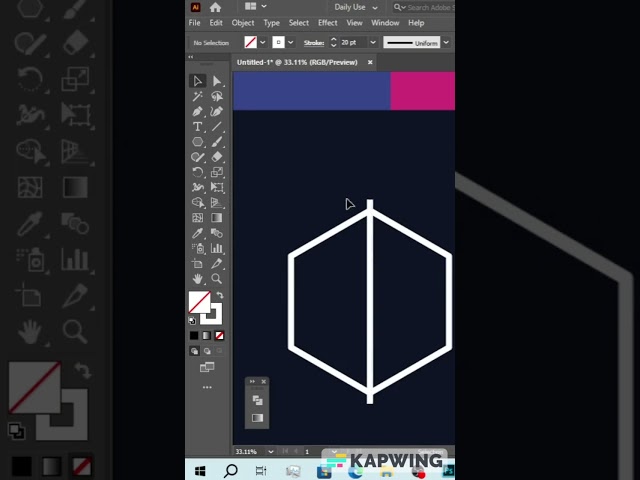Reset to default fill and stroke

(x=192, y=321)
